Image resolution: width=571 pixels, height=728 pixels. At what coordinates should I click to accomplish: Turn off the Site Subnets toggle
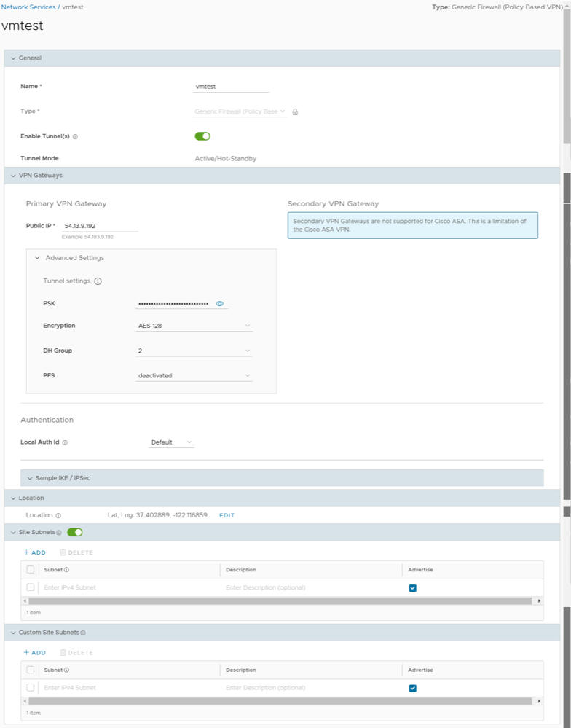74,533
